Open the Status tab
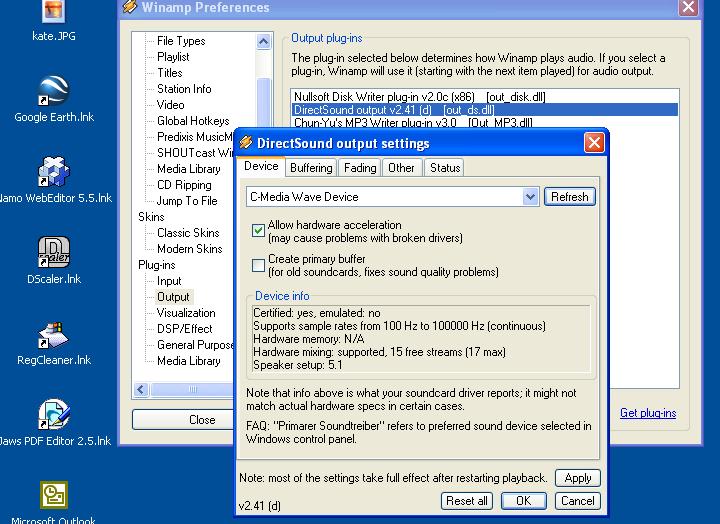Viewport: 720px width, 524px height. point(445,168)
